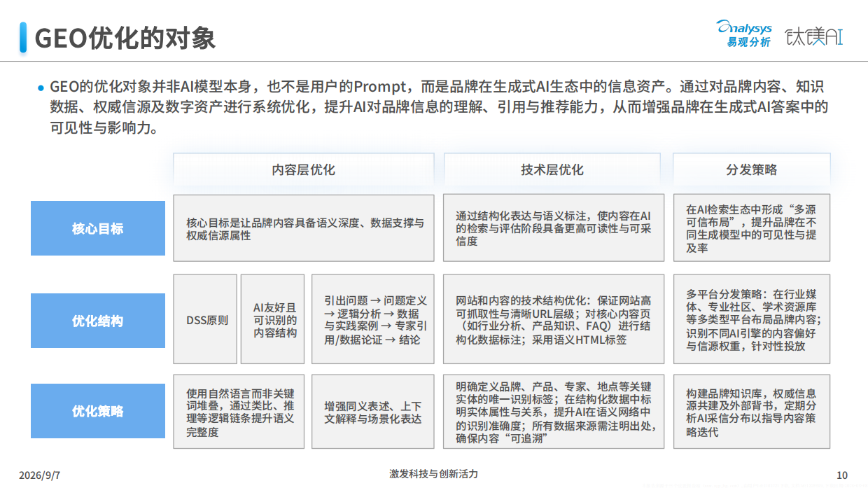Screen dimensions: 868x488
Task: Click the page number 10
Action: click(x=842, y=475)
